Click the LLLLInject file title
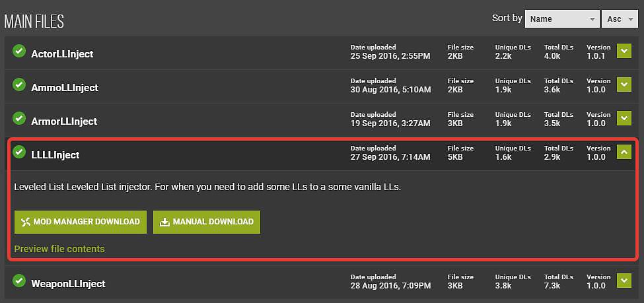This screenshot has width=644, height=303. click(x=55, y=155)
